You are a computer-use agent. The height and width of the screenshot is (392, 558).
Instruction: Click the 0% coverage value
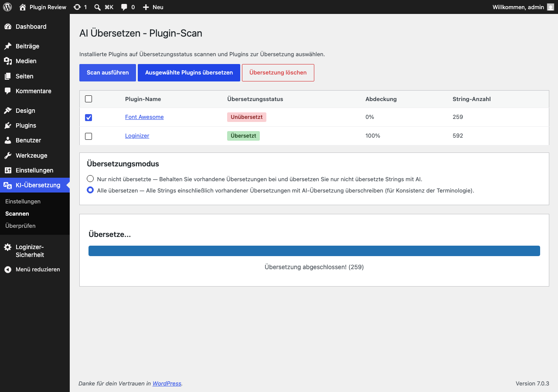click(370, 117)
